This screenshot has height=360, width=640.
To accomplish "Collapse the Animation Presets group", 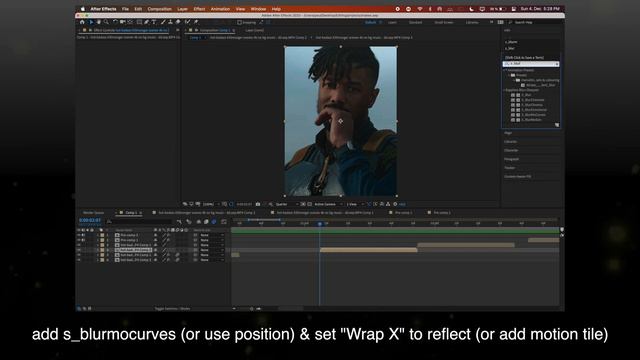I will click(x=504, y=70).
